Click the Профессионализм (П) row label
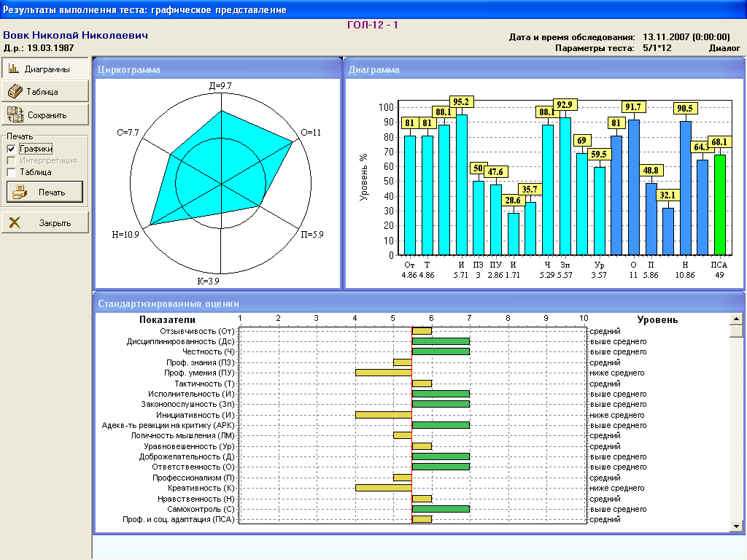The height and width of the screenshot is (560, 747). pos(193,478)
